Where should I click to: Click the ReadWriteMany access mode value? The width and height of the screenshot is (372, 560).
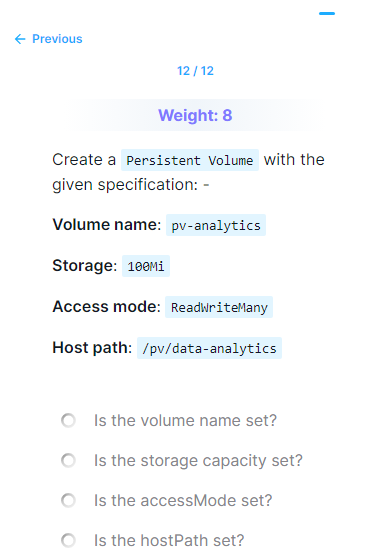point(219,307)
